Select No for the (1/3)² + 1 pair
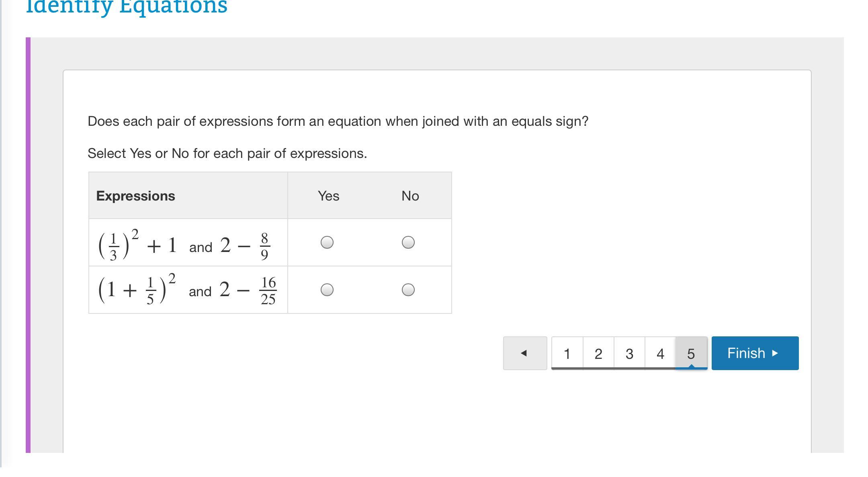Image resolution: width=868 pixels, height=477 pixels. 408,242
